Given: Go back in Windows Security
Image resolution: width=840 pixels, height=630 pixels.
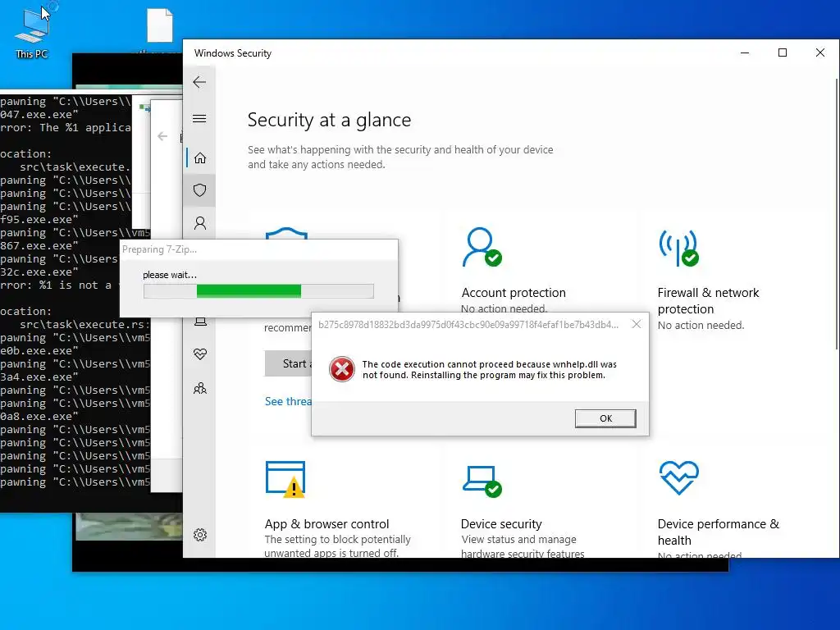Looking at the screenshot, I should tap(199, 82).
